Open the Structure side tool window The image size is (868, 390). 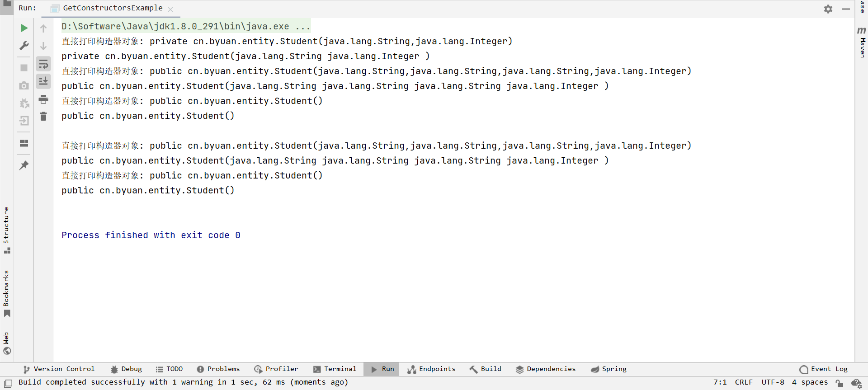(x=6, y=230)
